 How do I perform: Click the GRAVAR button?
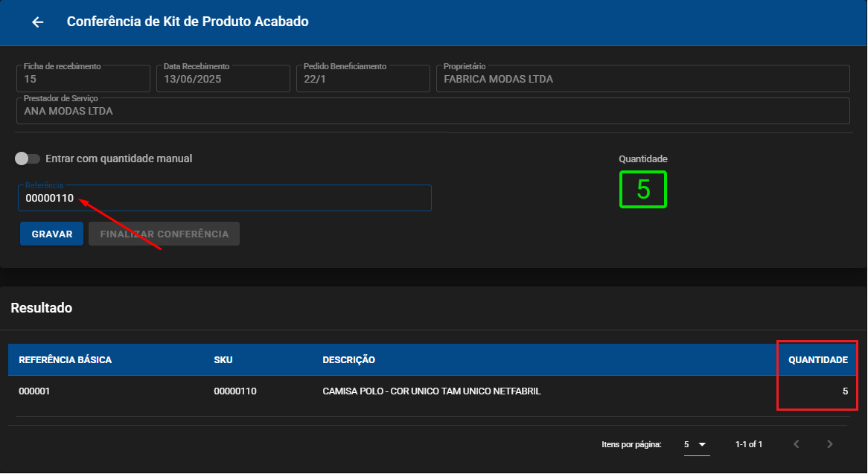click(52, 234)
